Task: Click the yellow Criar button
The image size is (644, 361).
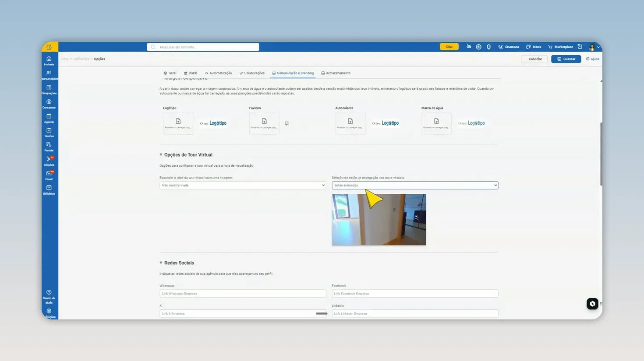Action: (x=449, y=47)
